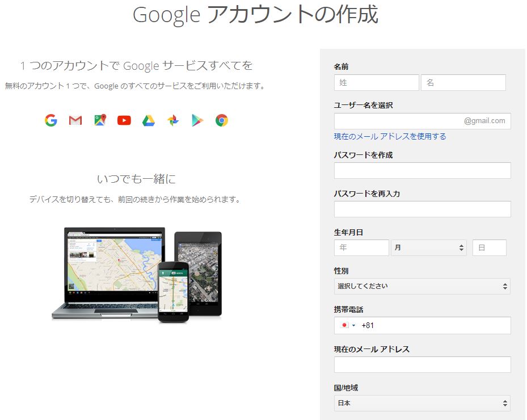The image size is (527, 420).
Task: Focus the 名 first name field
Action: point(463,82)
